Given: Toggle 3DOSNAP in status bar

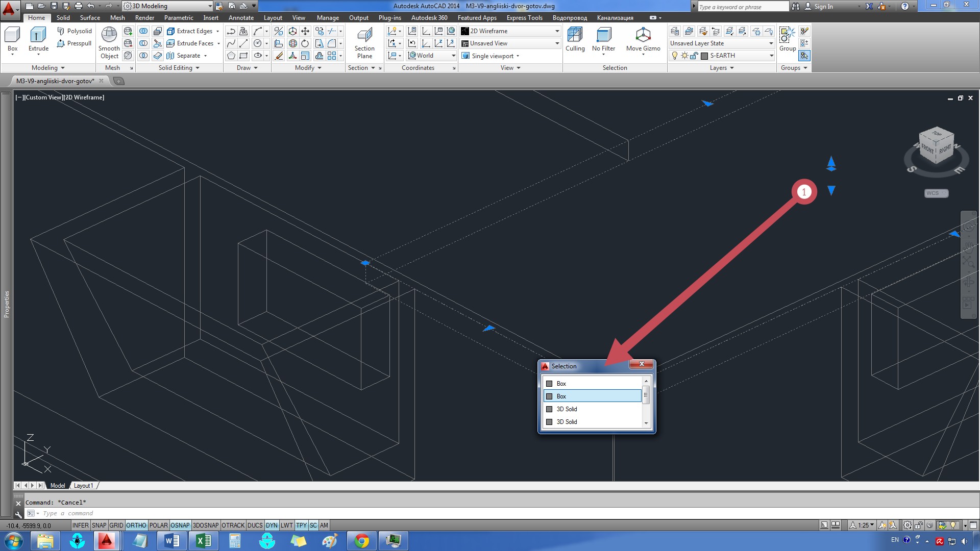Looking at the screenshot, I should click(206, 525).
